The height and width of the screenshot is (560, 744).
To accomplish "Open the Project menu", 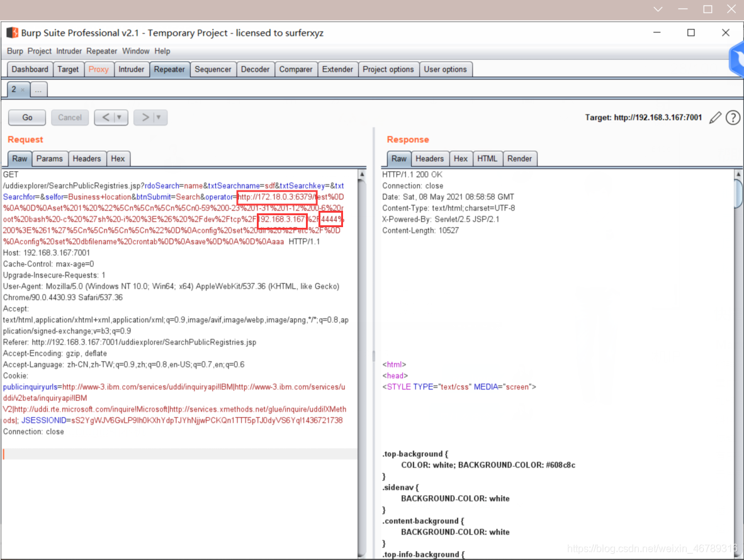I will point(40,51).
